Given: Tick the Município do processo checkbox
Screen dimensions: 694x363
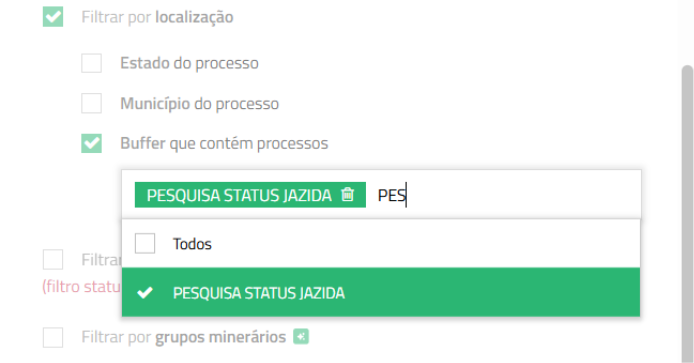Looking at the screenshot, I should (x=91, y=103).
